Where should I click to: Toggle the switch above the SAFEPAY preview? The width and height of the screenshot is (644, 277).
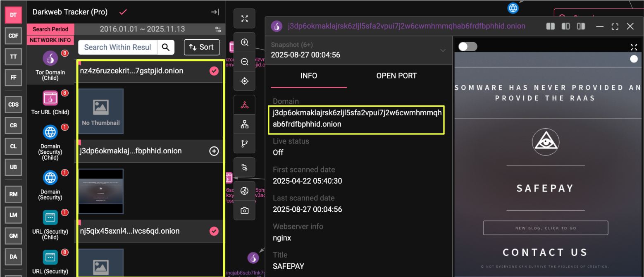467,46
